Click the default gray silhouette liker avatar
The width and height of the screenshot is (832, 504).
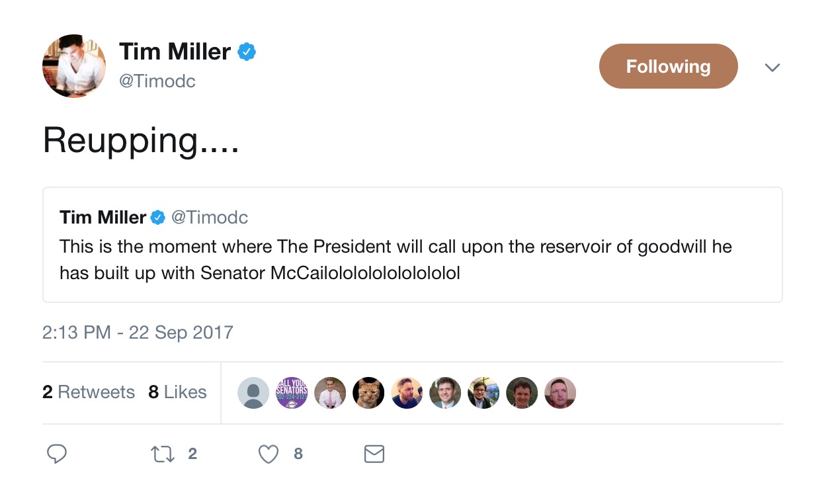(253, 393)
